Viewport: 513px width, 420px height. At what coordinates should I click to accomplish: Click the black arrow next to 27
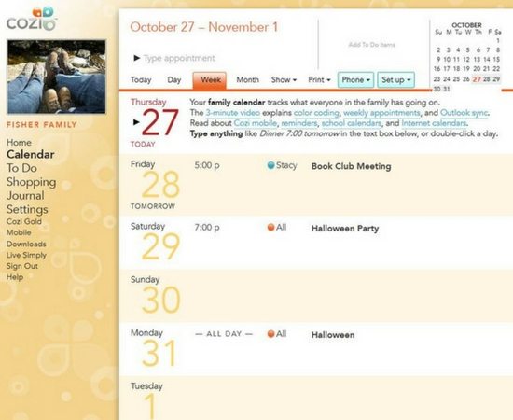tap(136, 122)
